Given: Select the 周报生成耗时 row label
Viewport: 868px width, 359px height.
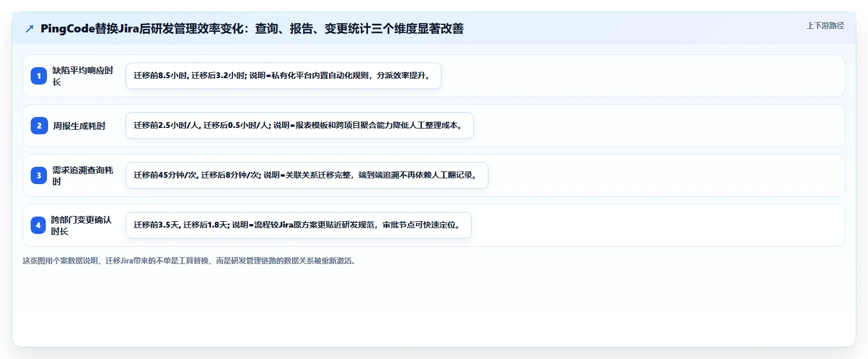Looking at the screenshot, I should point(79,126).
